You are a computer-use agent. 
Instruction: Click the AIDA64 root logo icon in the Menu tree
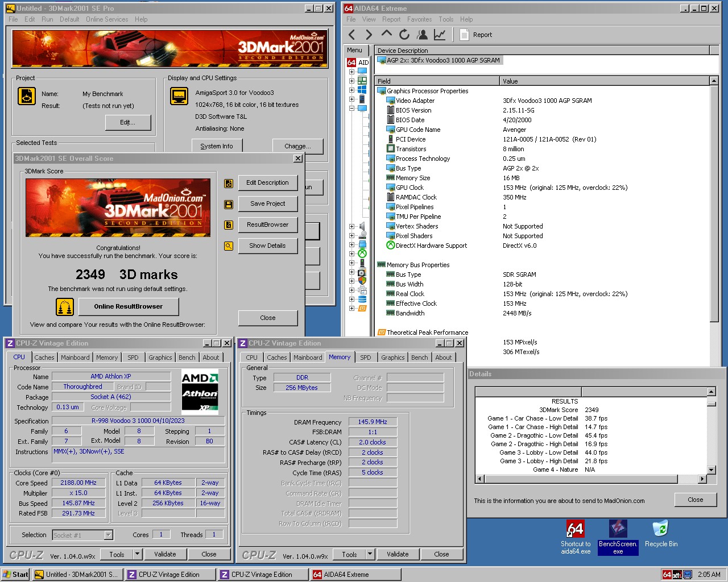click(351, 63)
